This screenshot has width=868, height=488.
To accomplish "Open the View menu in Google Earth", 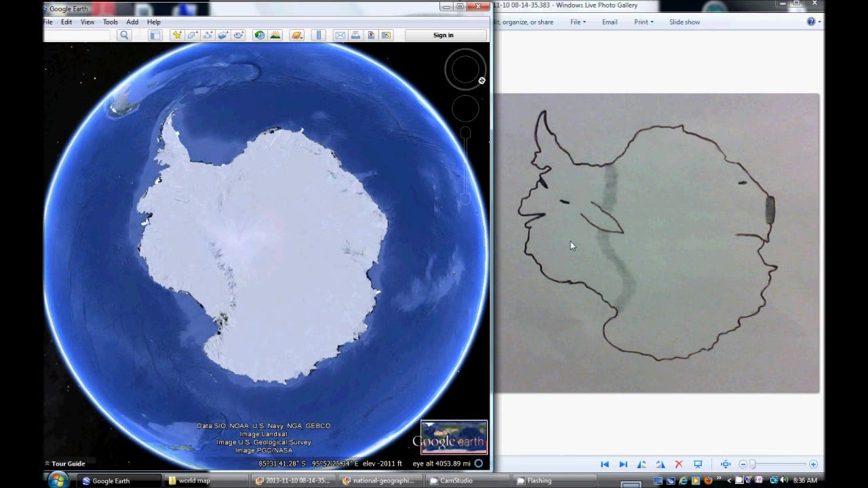I will tap(87, 22).
